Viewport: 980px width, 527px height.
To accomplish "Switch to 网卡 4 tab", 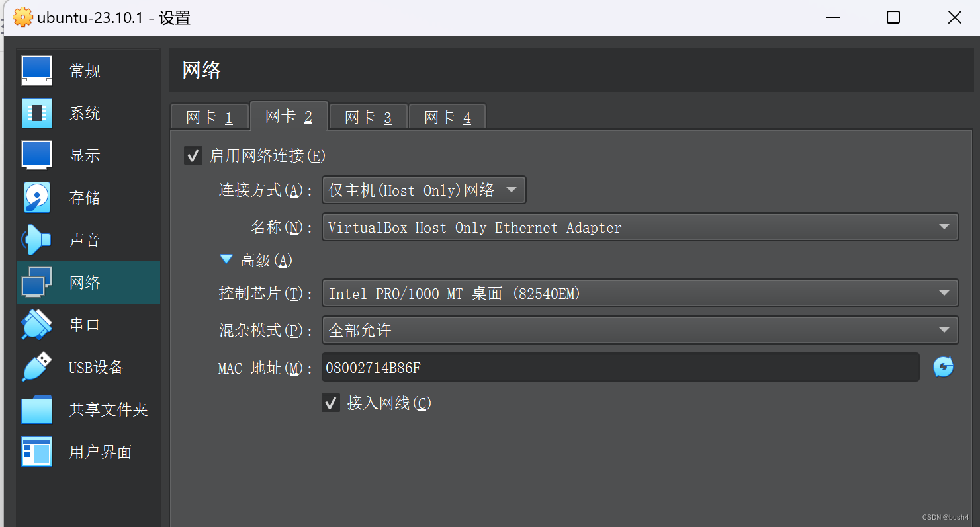I will point(447,118).
